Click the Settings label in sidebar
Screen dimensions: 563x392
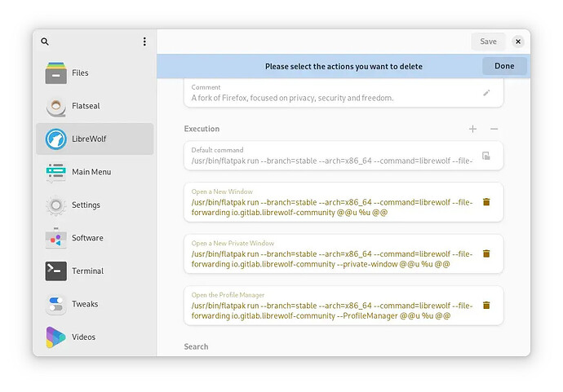pos(86,205)
